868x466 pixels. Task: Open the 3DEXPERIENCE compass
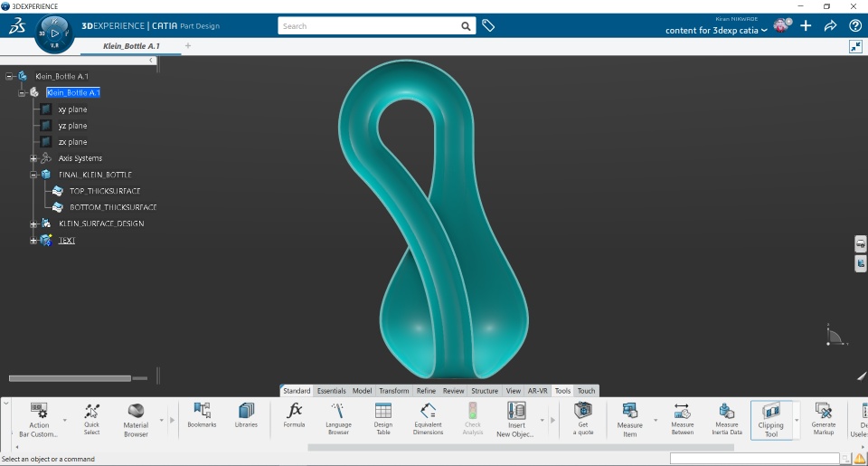pos(54,33)
